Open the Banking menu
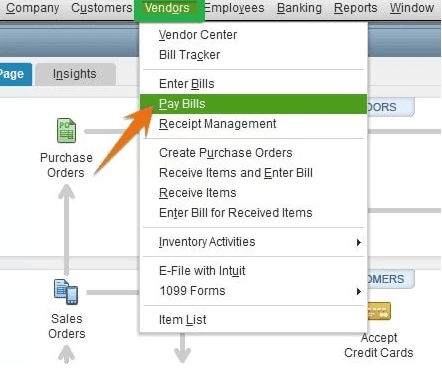 pyautogui.click(x=299, y=8)
